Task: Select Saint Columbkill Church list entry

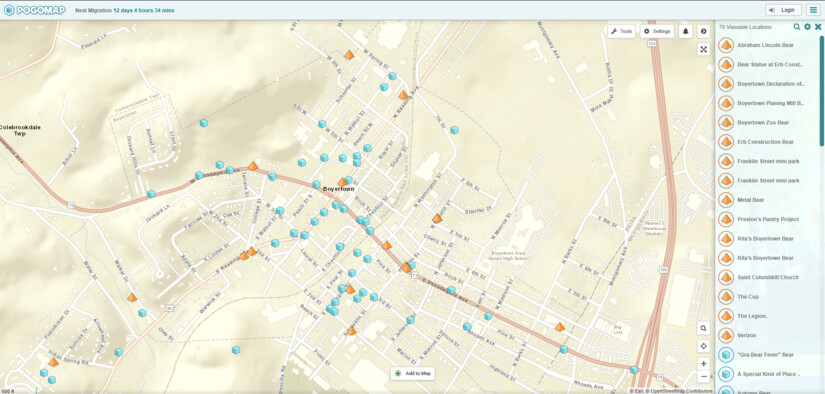Action: [767, 277]
